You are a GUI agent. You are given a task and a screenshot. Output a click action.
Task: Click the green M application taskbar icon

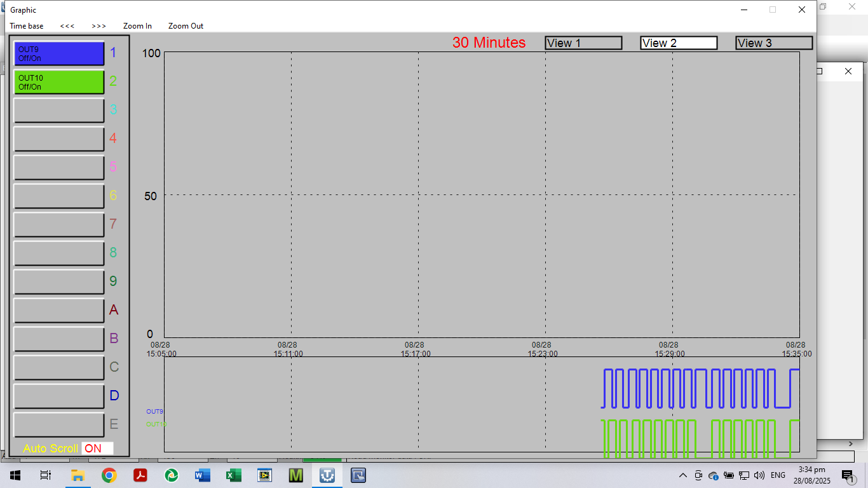295,475
